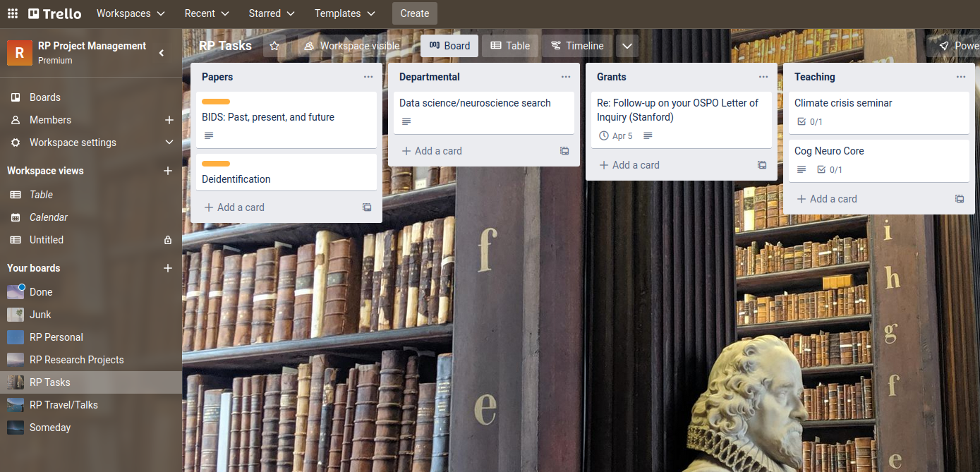
Task: Collapse the sidebar using the left arrow
Action: (162, 53)
